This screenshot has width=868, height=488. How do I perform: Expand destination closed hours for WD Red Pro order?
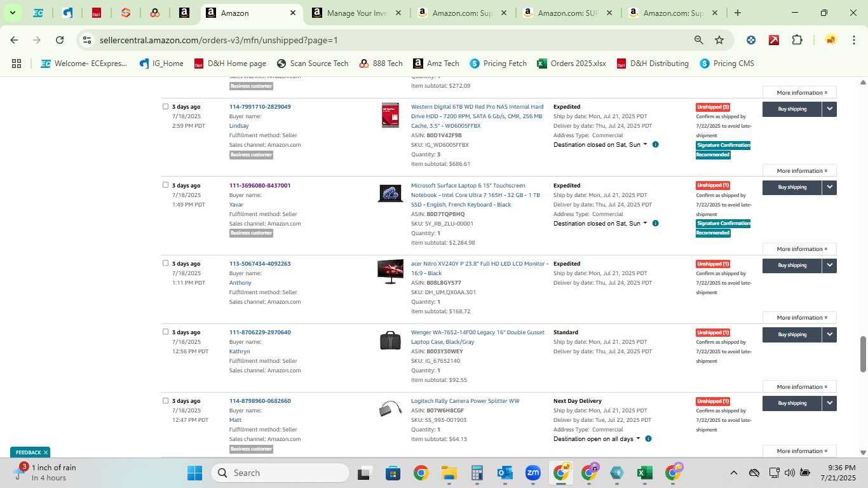pos(600,145)
